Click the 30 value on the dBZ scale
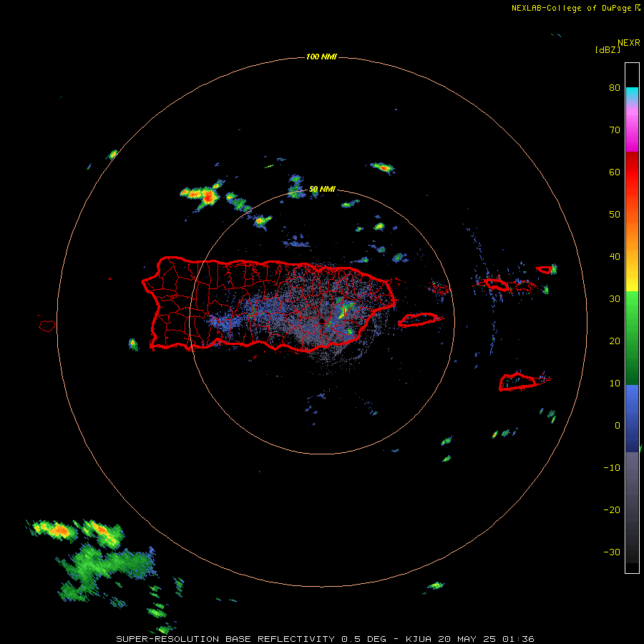The width and height of the screenshot is (644, 644). (615, 298)
